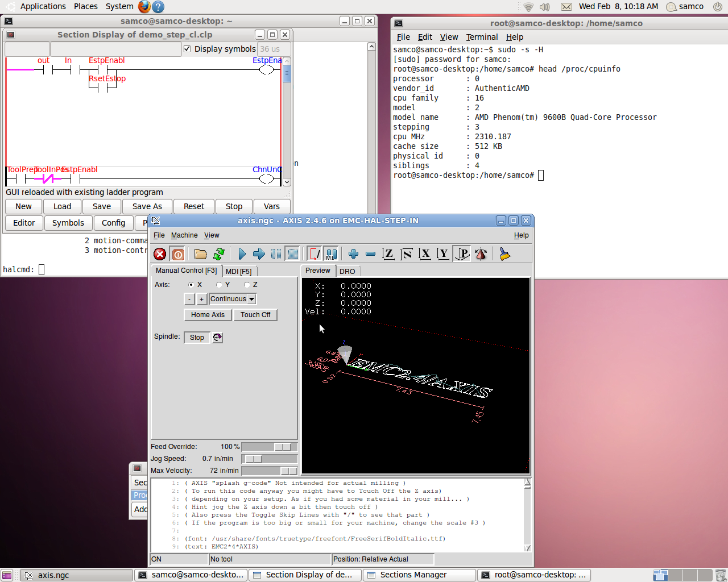
Task: Show desktop using bottom-left panel icon
Action: click(7, 575)
